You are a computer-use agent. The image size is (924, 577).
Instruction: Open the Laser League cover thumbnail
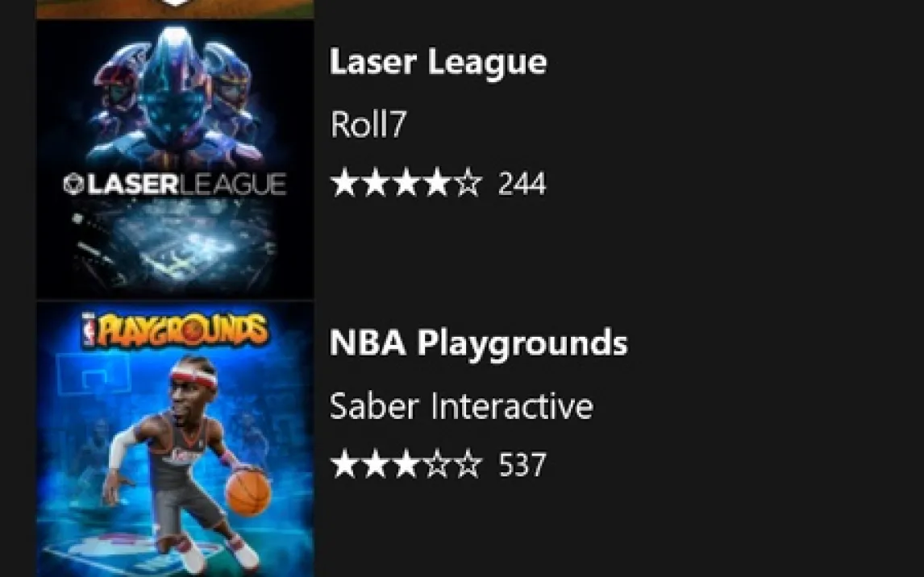(x=175, y=160)
